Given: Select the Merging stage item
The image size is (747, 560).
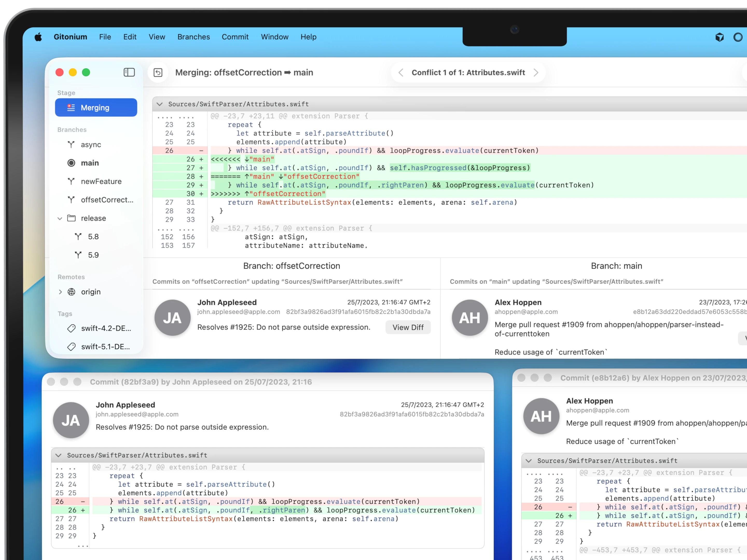Looking at the screenshot, I should [x=96, y=108].
